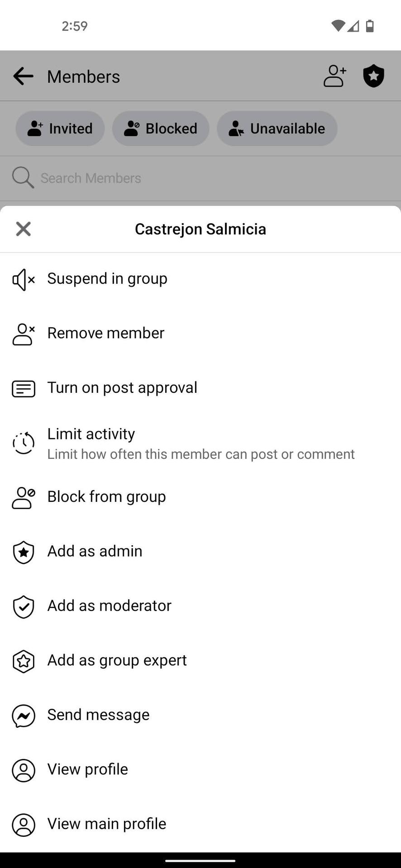Select Add as group expert
The height and width of the screenshot is (868, 401).
[117, 660]
